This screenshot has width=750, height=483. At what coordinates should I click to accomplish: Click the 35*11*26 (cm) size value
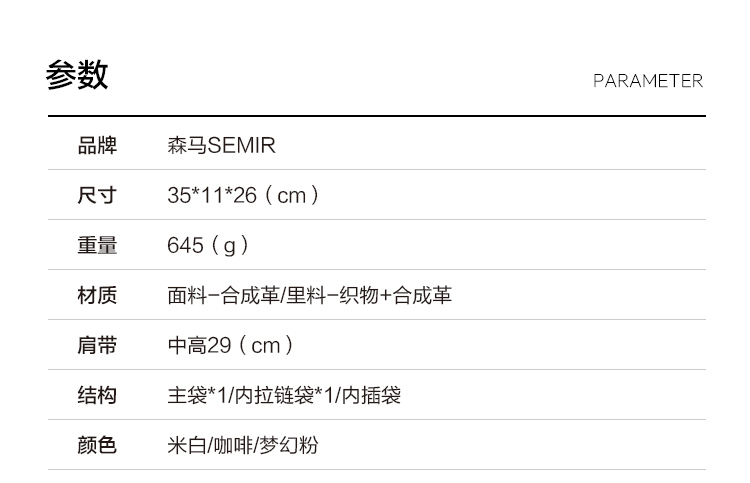(243, 196)
